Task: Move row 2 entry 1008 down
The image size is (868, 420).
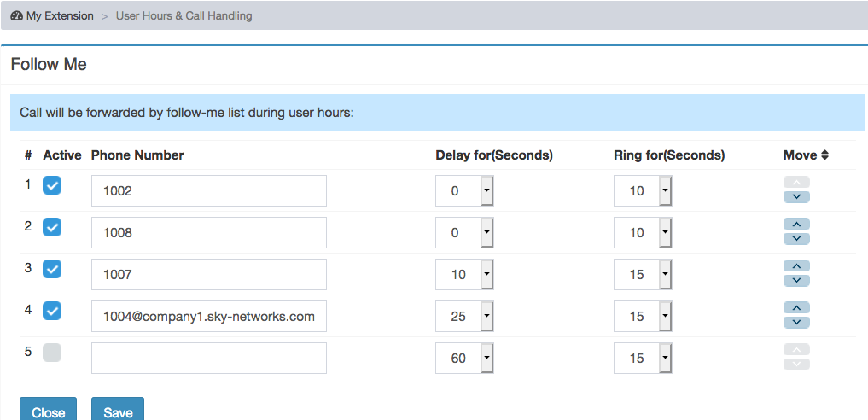Action: tap(796, 238)
